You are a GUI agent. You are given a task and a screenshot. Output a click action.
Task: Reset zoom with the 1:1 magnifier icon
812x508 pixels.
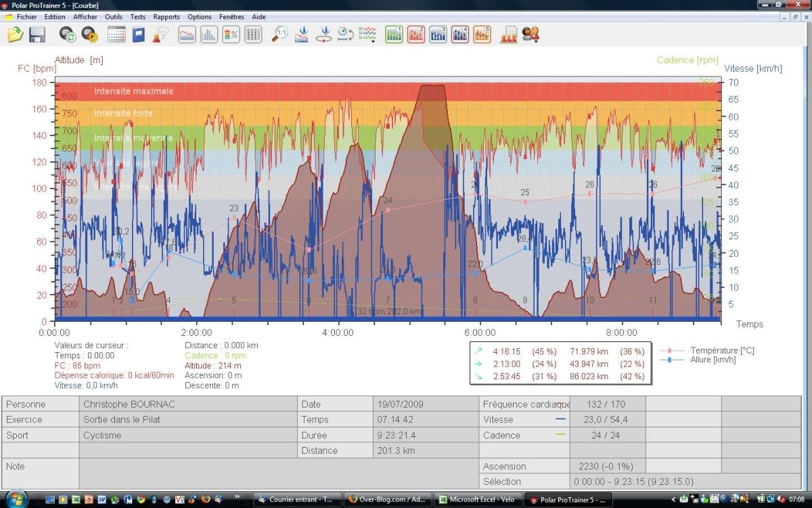tap(279, 34)
